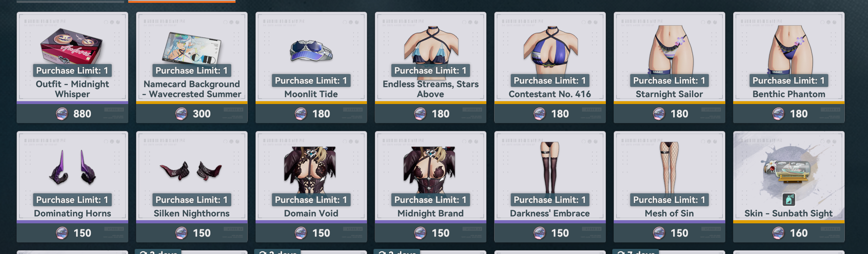Select the Dominating Horns purple horns icon
Viewport: 868px width, 254px height.
click(72, 168)
